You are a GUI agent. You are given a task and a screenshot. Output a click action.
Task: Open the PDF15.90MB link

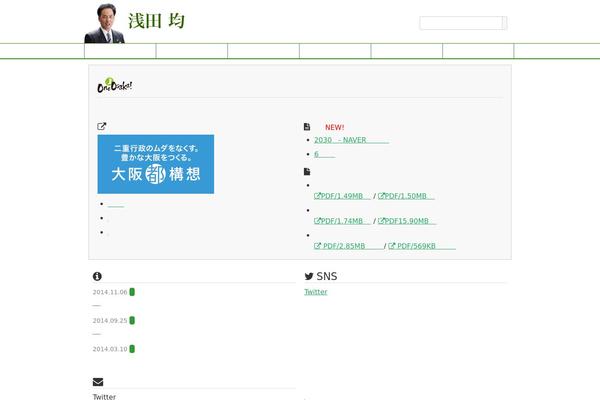click(x=407, y=221)
